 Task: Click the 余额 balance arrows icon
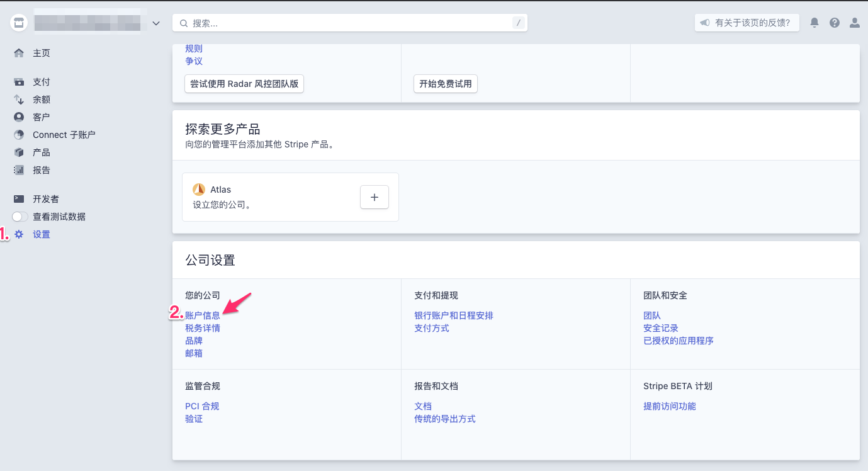pyautogui.click(x=19, y=99)
